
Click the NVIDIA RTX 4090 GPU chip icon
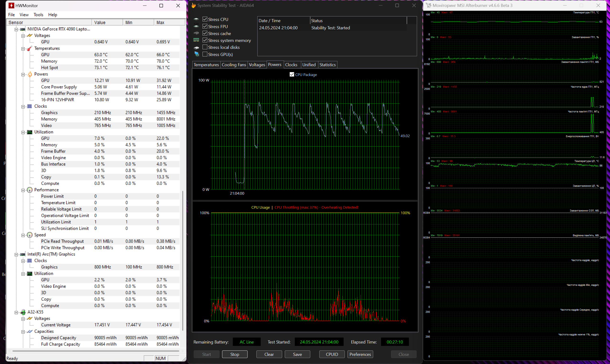(23, 29)
